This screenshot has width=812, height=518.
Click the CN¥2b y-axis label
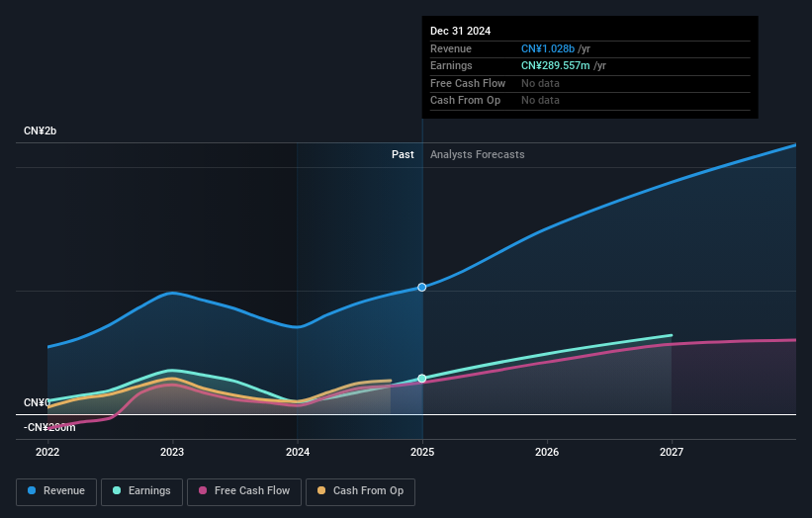pyautogui.click(x=41, y=131)
